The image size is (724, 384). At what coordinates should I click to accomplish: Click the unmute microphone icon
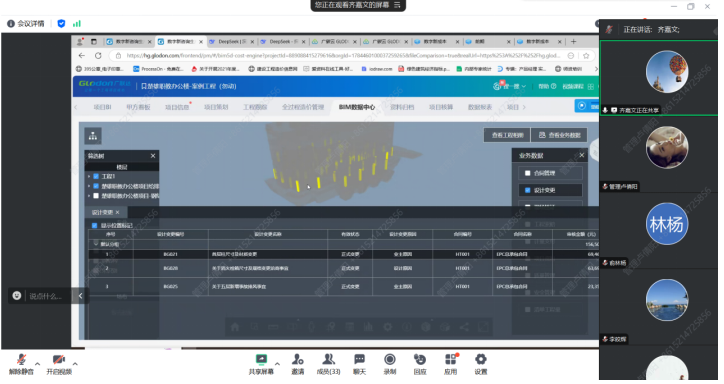pos(21,360)
